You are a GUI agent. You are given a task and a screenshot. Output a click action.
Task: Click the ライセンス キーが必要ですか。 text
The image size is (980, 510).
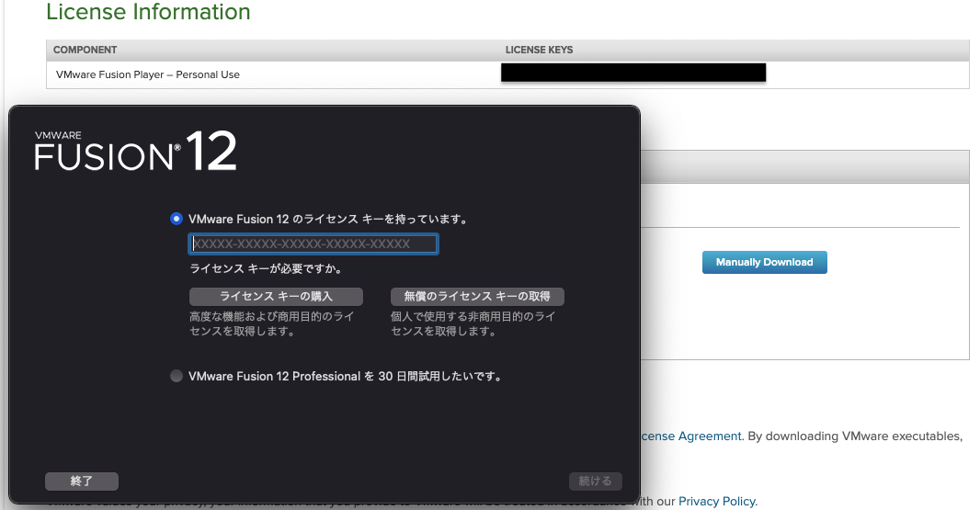(267, 268)
